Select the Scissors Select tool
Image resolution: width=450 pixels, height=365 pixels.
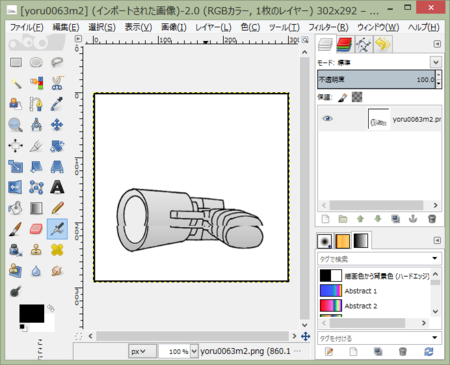pos(57,83)
